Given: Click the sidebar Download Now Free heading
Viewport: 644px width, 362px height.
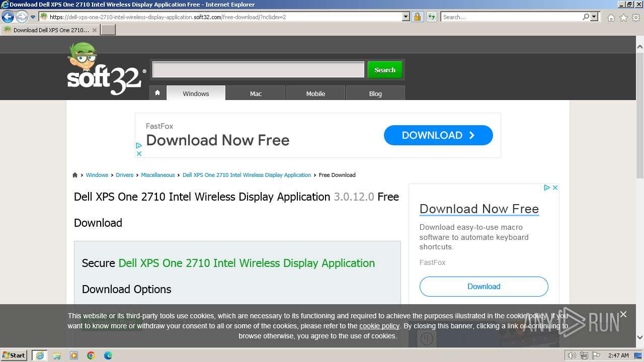Looking at the screenshot, I should click(479, 209).
